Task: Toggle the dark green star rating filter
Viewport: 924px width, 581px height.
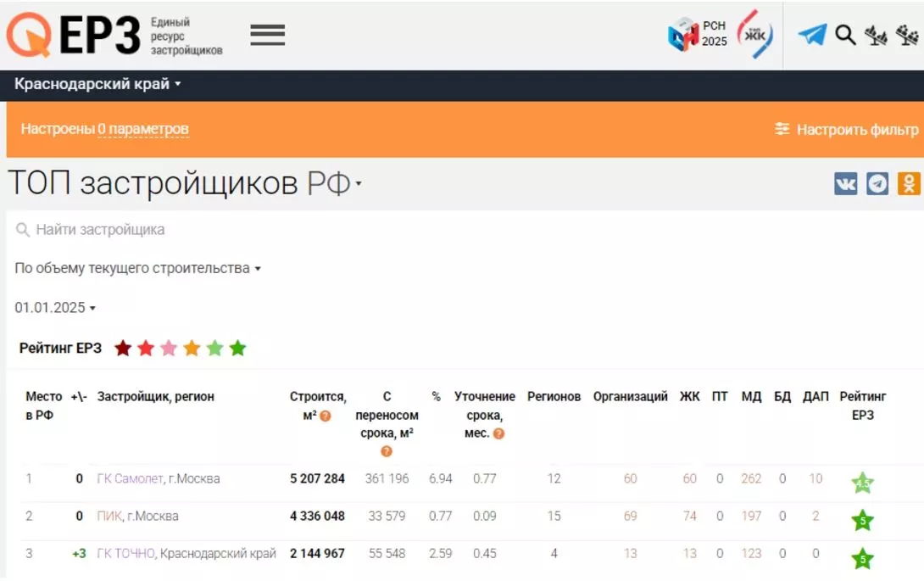Action: tap(238, 348)
